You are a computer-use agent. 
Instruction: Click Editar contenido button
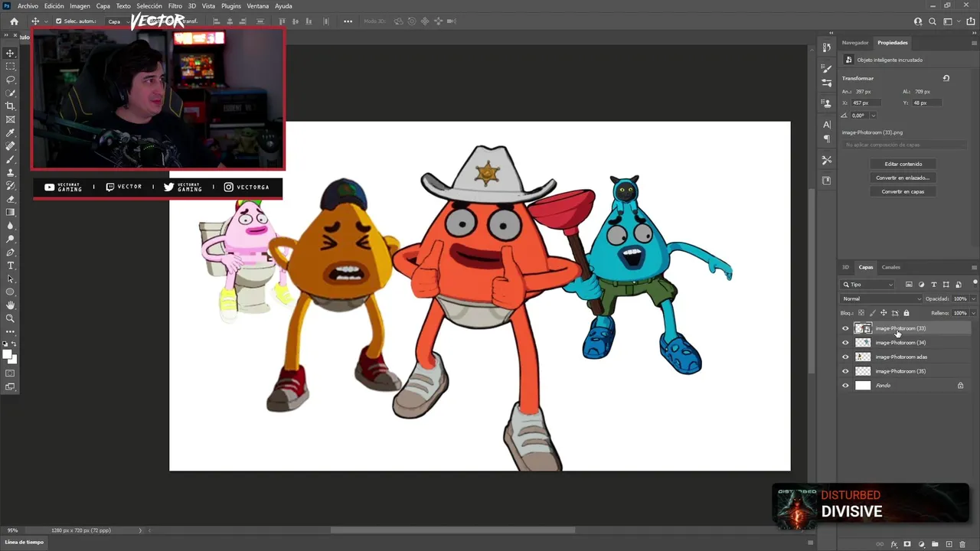click(x=903, y=164)
